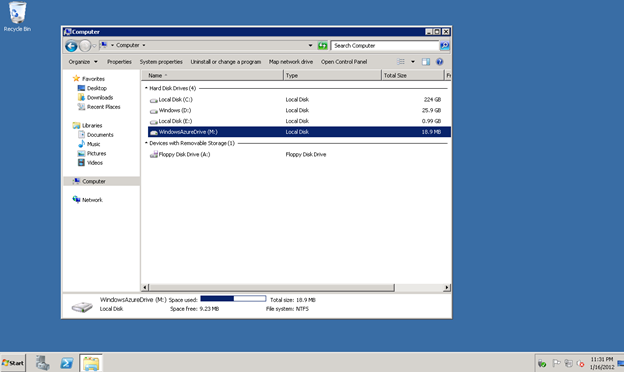Image resolution: width=624 pixels, height=372 pixels.
Task: Collapse Devices with Removable Storage group
Action: tap(146, 143)
